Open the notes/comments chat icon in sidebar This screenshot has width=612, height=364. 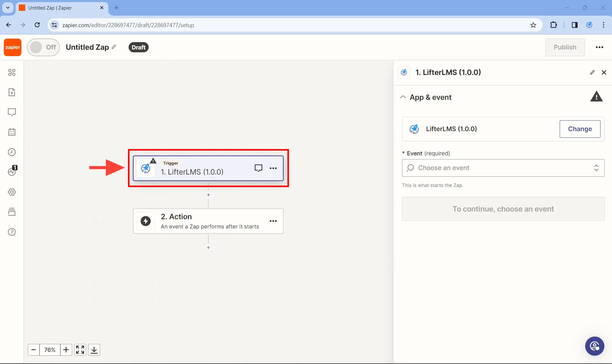[x=12, y=112]
